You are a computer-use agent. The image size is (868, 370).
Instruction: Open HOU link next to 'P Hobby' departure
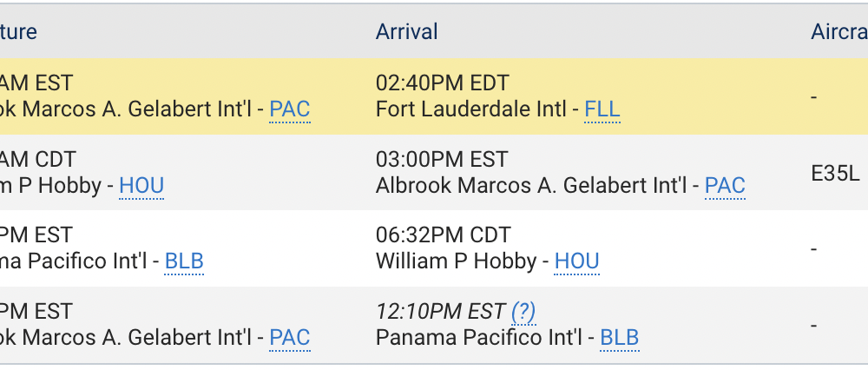(x=141, y=186)
